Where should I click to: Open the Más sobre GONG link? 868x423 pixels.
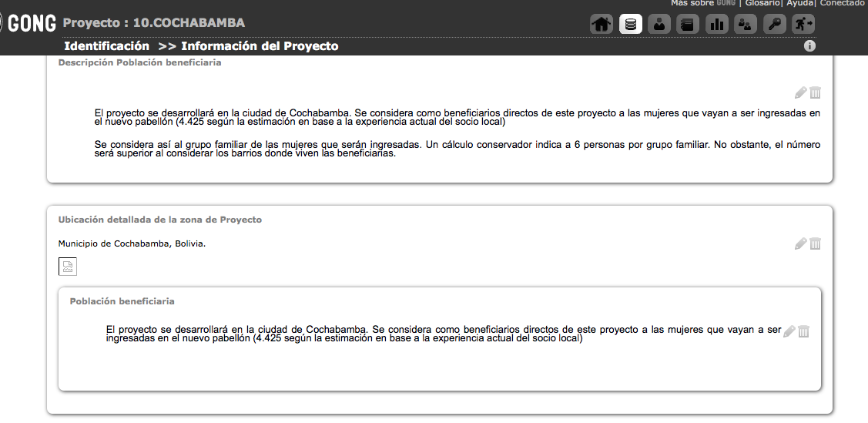(703, 3)
